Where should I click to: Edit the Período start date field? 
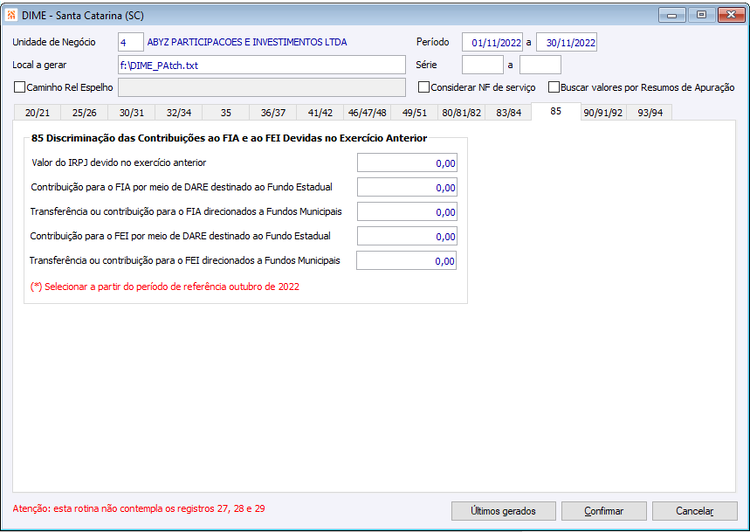click(x=492, y=42)
